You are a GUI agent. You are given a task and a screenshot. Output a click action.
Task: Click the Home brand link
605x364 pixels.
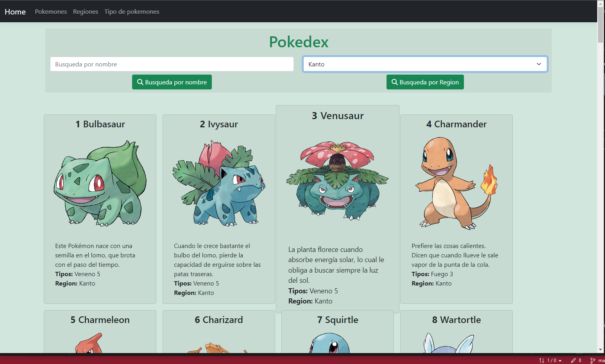pyautogui.click(x=15, y=12)
